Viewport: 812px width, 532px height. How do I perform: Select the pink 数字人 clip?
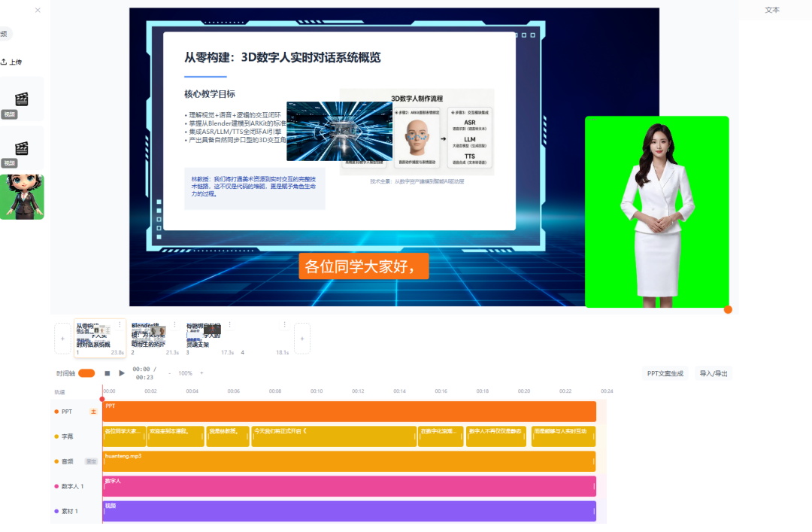point(349,486)
